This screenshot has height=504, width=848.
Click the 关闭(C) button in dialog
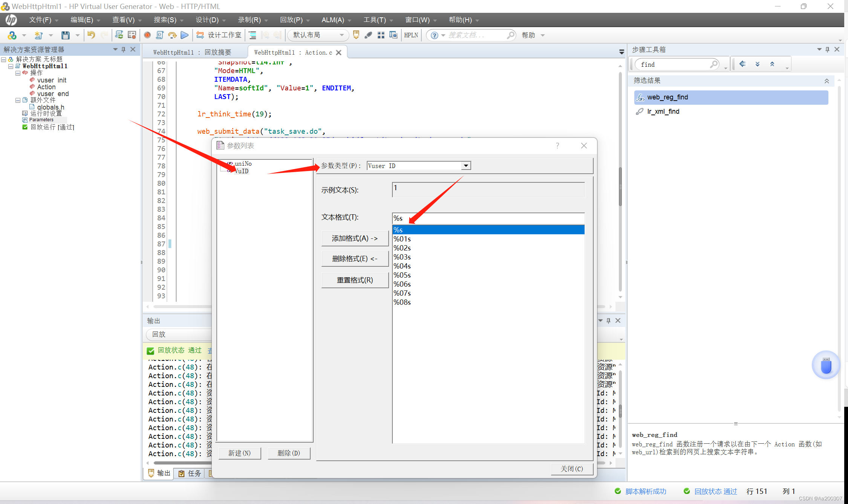click(x=571, y=469)
